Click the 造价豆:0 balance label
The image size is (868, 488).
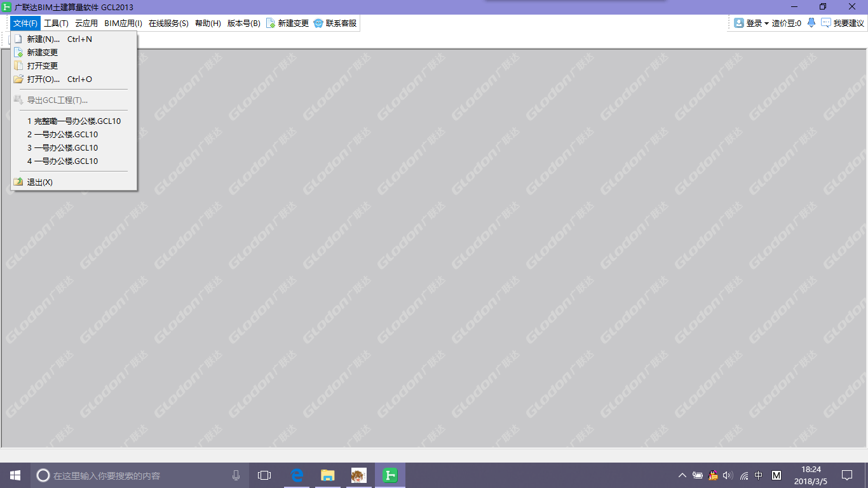(787, 23)
